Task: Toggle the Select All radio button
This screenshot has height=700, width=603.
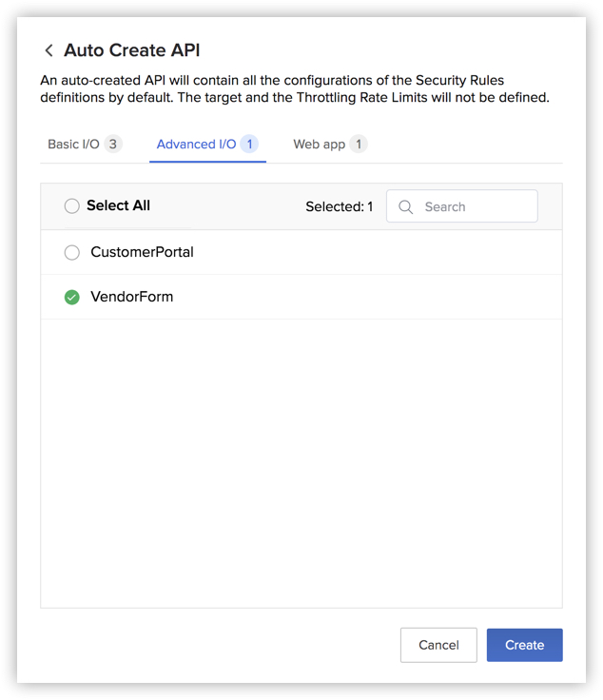Action: coord(71,205)
